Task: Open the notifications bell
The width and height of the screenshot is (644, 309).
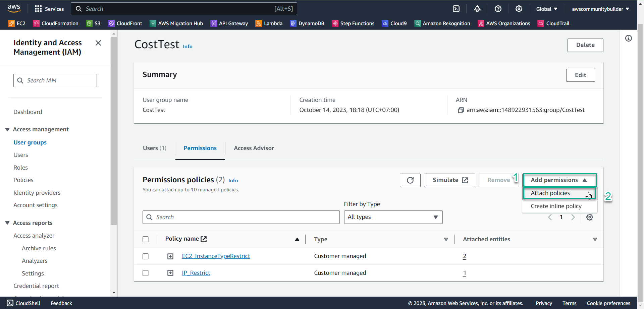Action: click(477, 9)
